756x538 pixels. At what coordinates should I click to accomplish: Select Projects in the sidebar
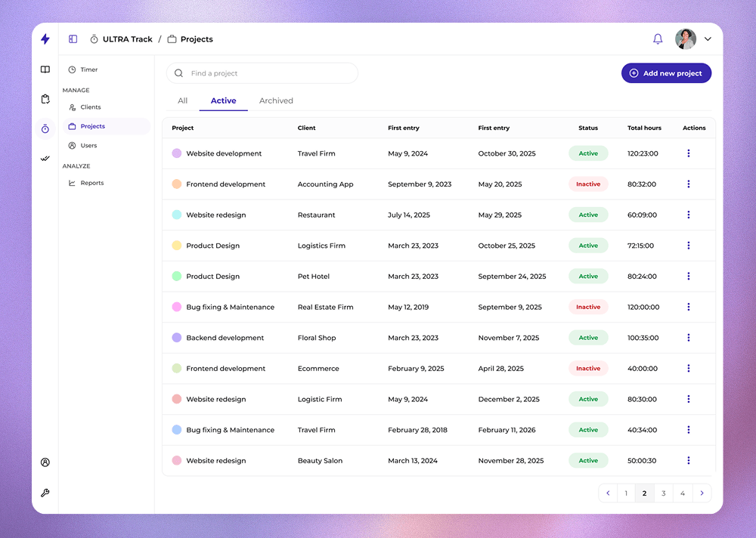pos(107,126)
